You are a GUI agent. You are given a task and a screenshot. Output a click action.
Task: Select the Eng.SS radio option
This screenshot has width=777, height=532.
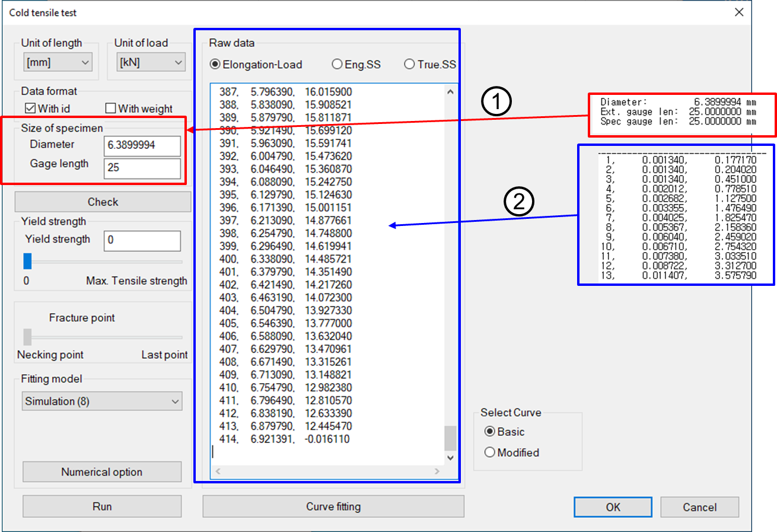[337, 65]
